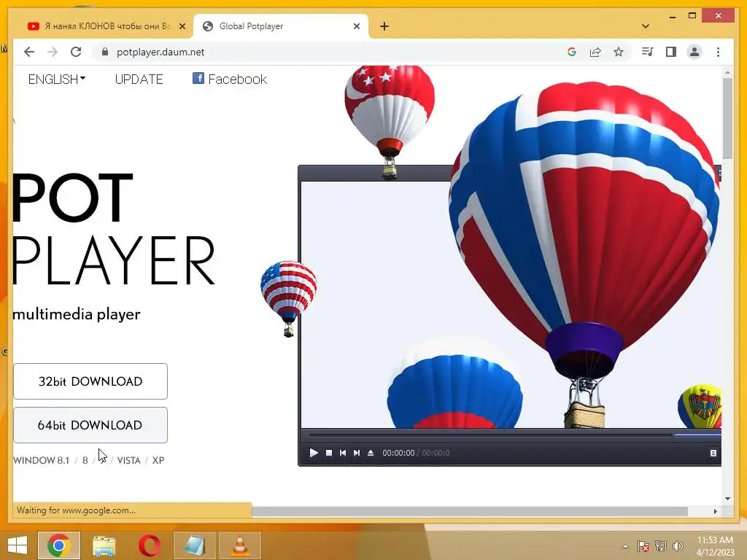Select the Global Potplayer tab
Viewport: 747px width, 560px height.
coord(281,26)
